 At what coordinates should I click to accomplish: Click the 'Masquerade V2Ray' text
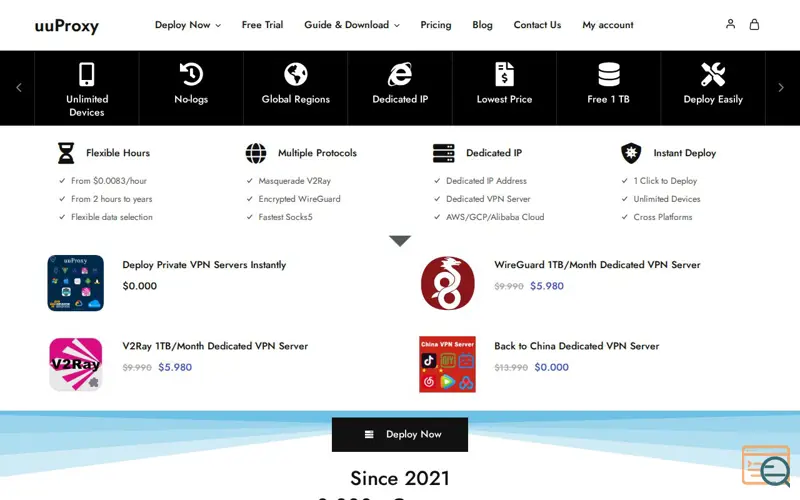coord(294,181)
